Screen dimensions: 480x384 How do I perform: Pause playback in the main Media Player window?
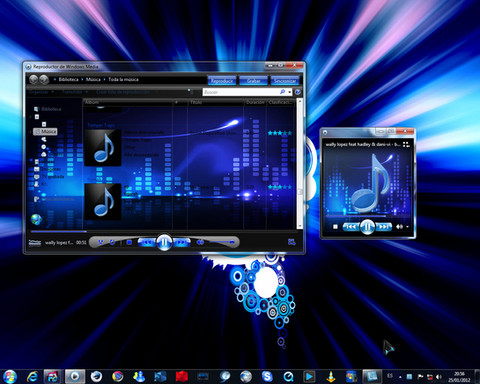(164, 242)
